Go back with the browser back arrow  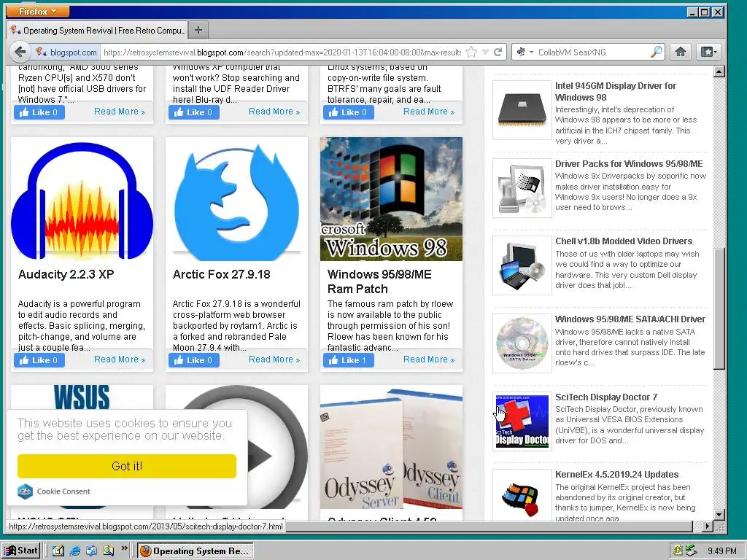tap(20, 52)
